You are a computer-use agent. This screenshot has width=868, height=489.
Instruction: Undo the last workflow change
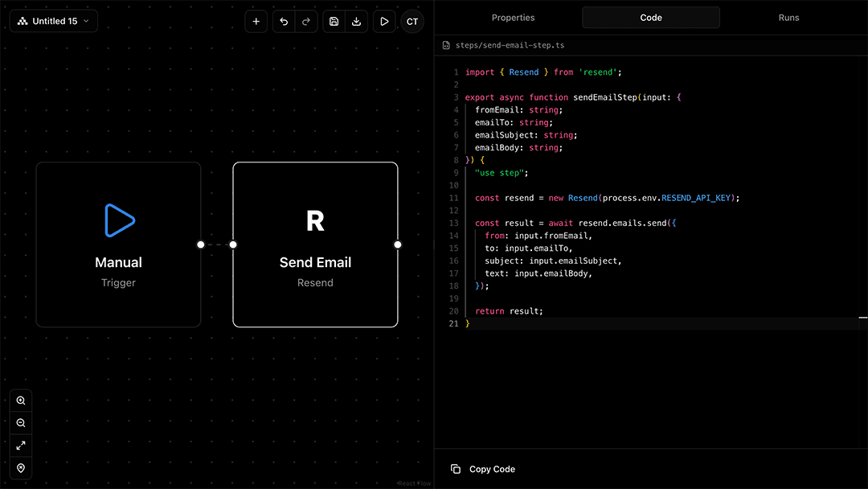(x=284, y=22)
